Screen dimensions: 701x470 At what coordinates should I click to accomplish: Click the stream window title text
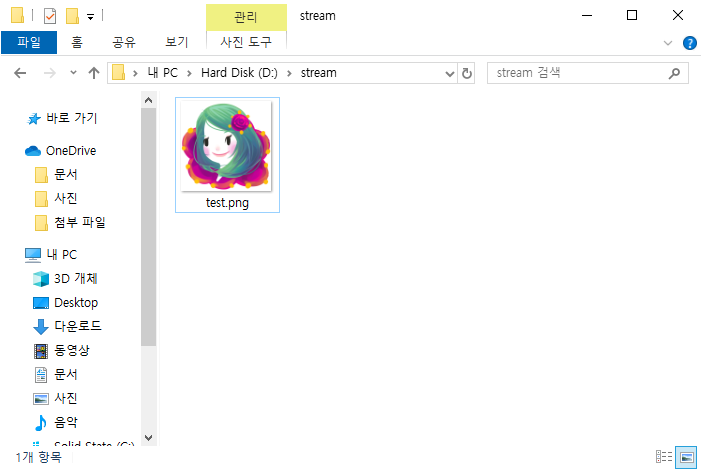tap(317, 16)
